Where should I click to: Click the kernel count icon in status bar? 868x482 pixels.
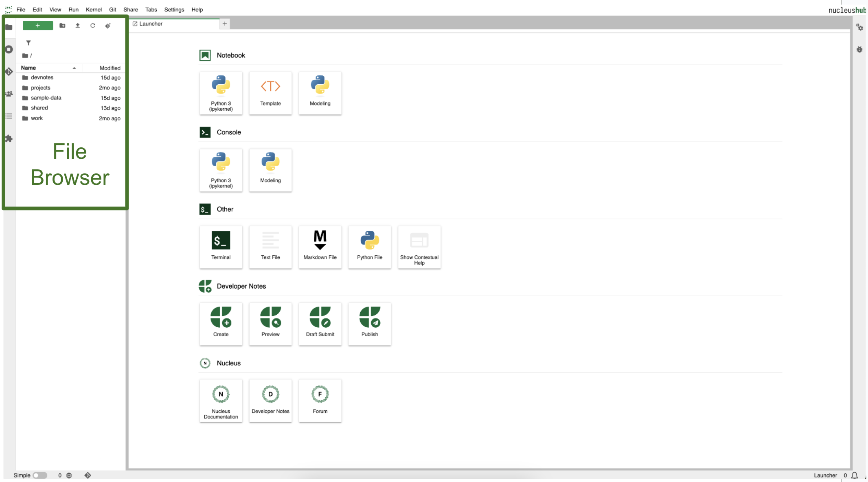click(x=69, y=475)
